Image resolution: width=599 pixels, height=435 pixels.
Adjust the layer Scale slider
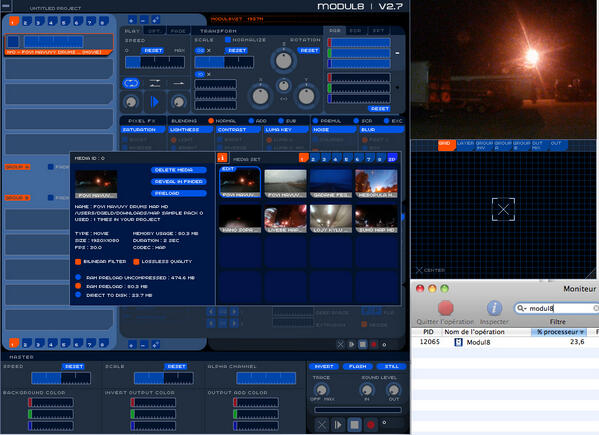[x=224, y=62]
